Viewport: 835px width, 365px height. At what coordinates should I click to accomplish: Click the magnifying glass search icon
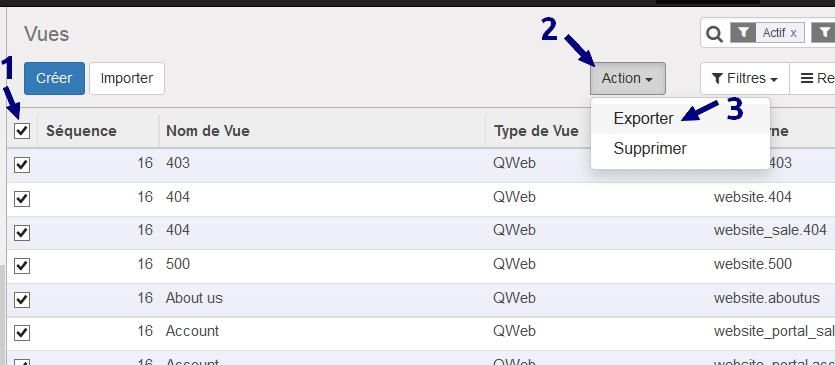click(714, 34)
